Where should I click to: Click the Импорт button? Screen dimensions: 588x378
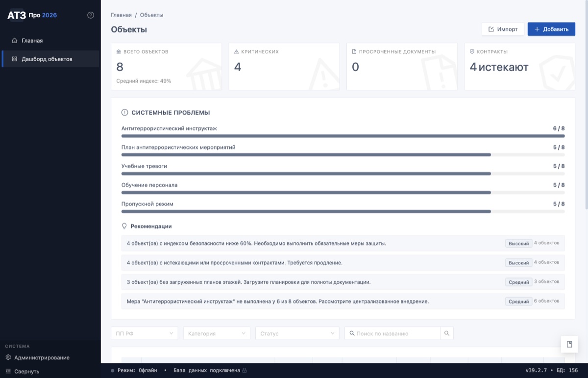[502, 29]
